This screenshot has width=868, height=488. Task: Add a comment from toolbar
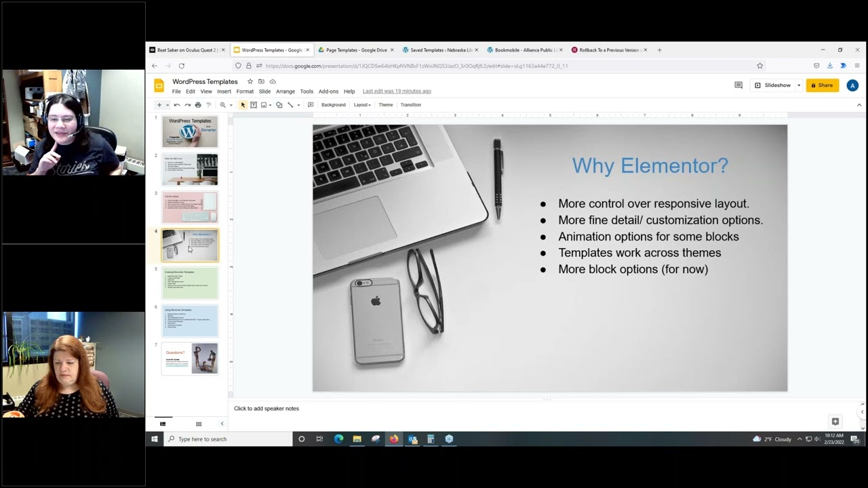(x=311, y=105)
